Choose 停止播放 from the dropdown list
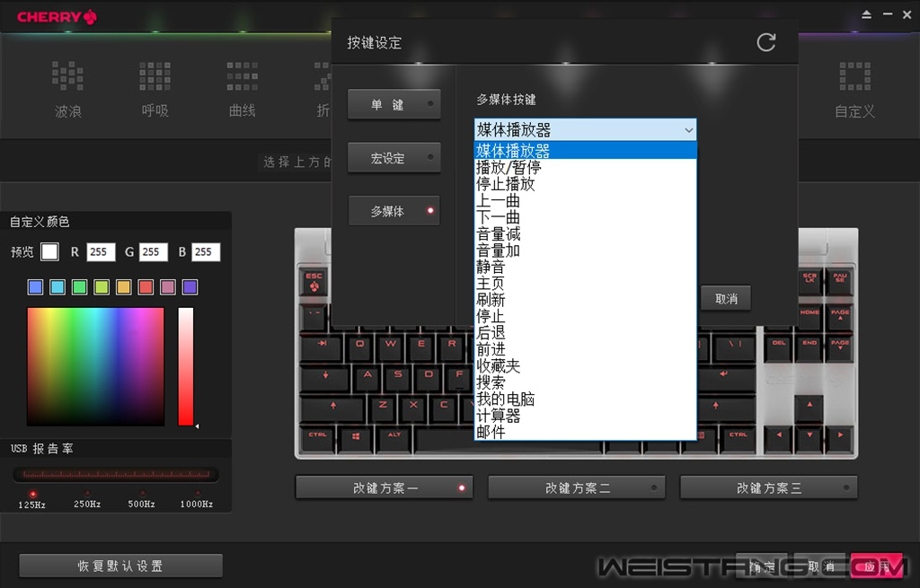 [585, 184]
